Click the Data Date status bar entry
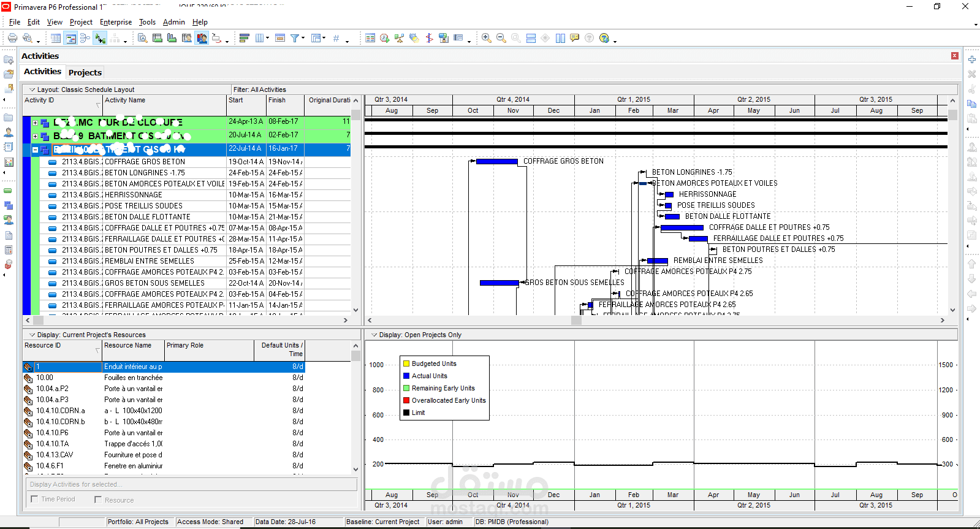This screenshot has height=529, width=980. tap(286, 522)
